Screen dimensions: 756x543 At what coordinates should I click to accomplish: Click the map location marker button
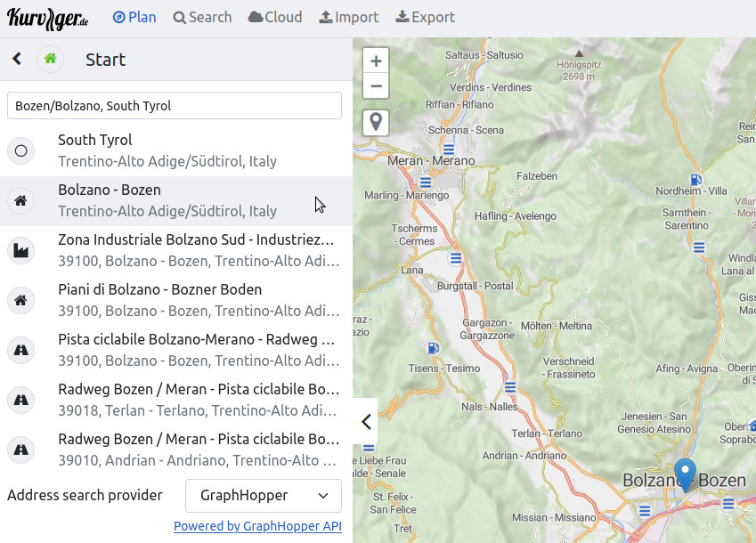(376, 122)
